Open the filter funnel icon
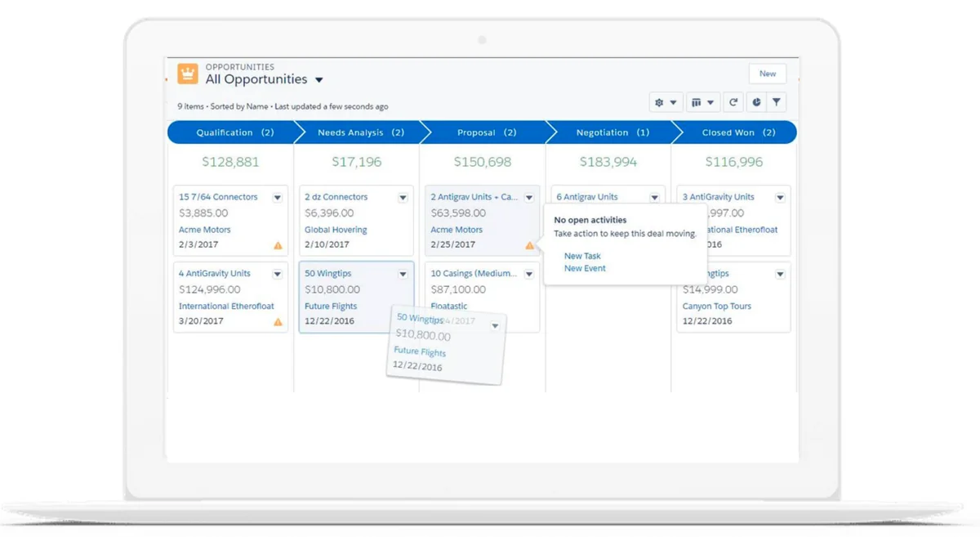Screen dimensions: 980x537 click(x=777, y=102)
